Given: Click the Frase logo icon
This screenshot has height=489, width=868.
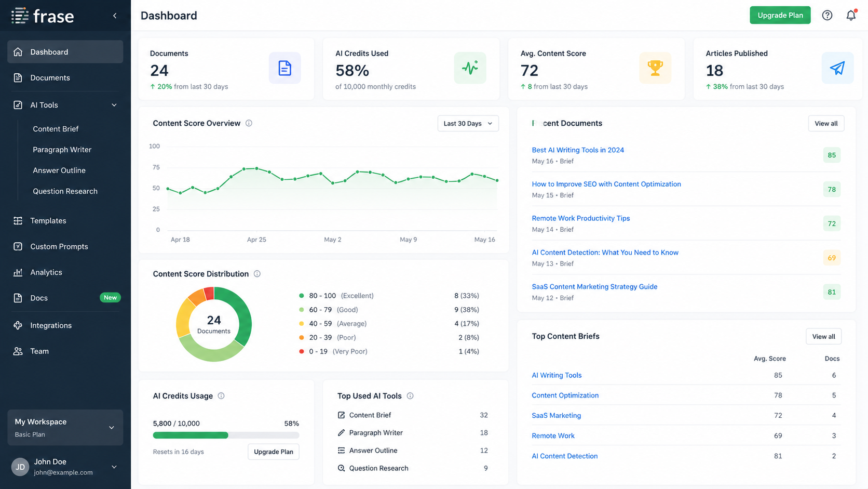Looking at the screenshot, I should pyautogui.click(x=20, y=16).
